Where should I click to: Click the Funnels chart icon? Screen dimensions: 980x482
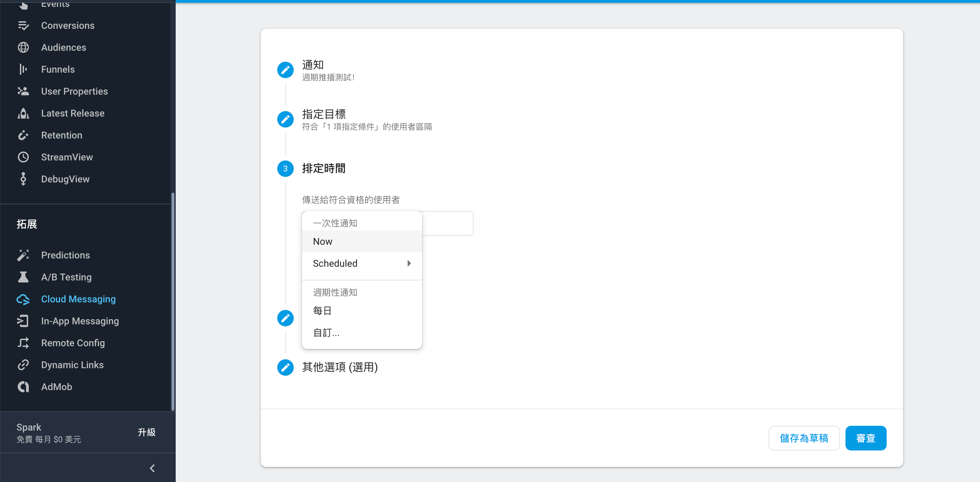(23, 69)
